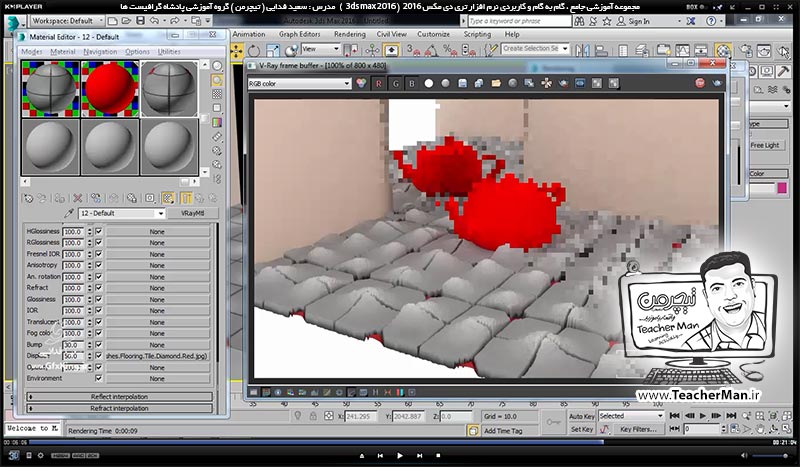Click the Mirror tool icon
The height and width of the screenshot is (467, 800).
click(x=582, y=50)
